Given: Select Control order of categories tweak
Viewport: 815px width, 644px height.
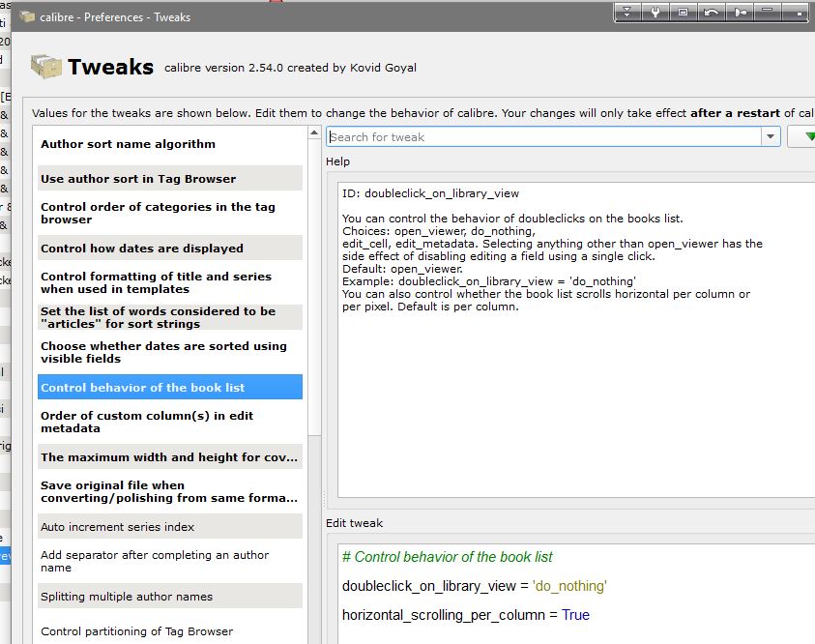Looking at the screenshot, I should [170, 213].
